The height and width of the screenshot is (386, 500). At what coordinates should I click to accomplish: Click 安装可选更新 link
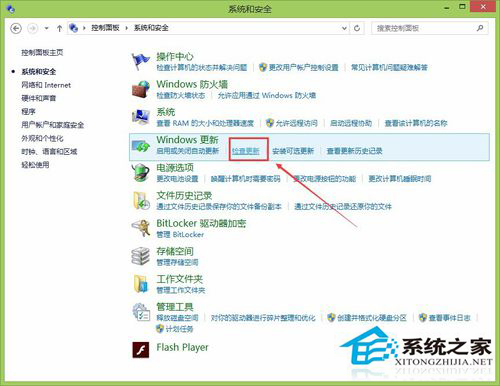click(293, 151)
